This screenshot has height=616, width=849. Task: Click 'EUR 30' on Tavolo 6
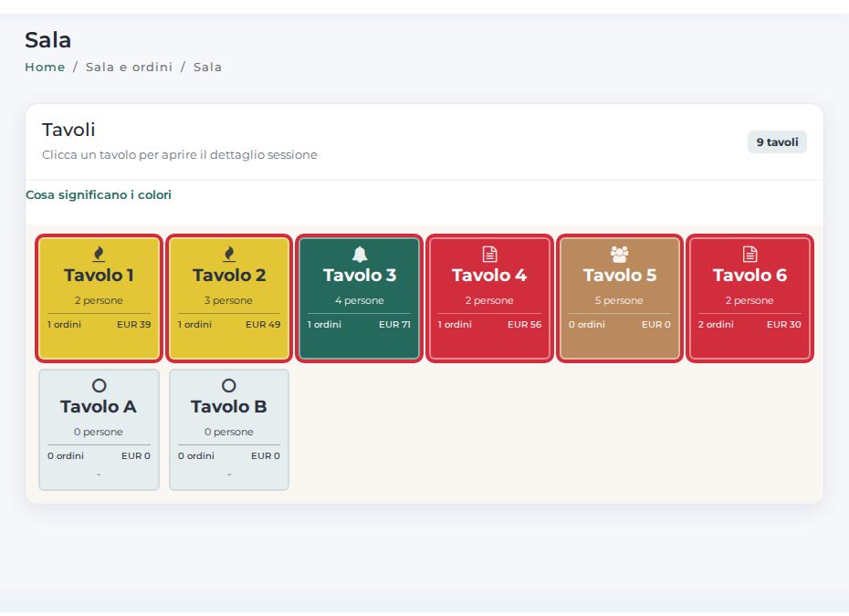[784, 324]
